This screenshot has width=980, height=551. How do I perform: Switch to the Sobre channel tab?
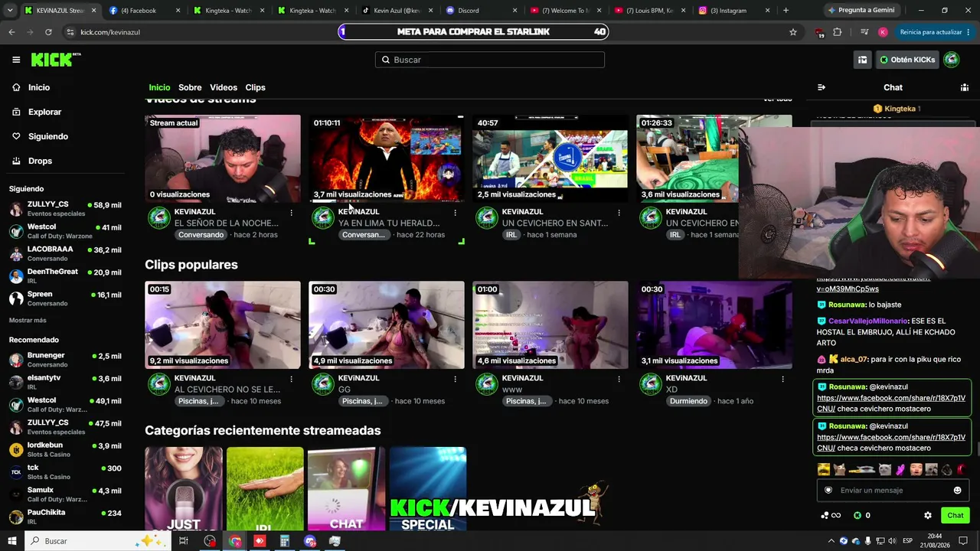point(190,88)
